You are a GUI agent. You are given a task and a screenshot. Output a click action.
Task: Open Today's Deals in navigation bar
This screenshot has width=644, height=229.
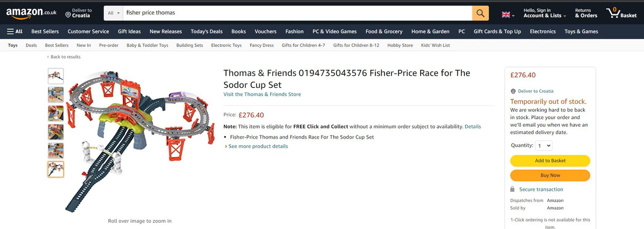coord(206,31)
